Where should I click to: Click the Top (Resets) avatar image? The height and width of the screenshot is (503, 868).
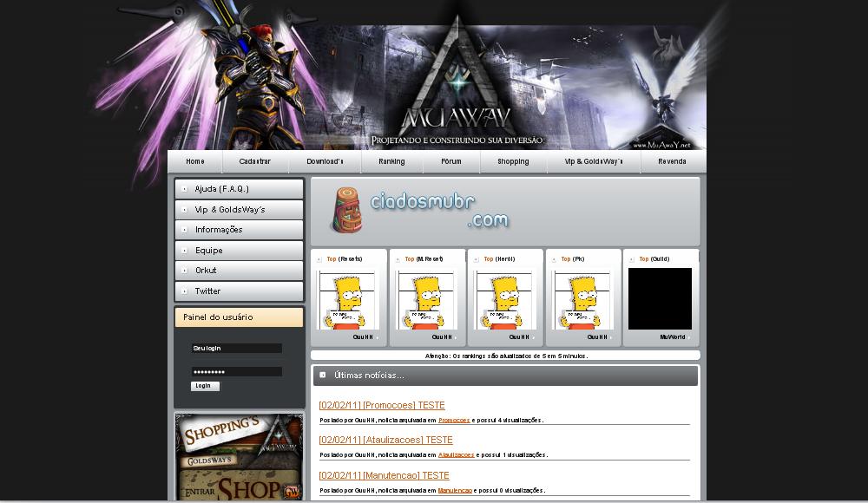pyautogui.click(x=346, y=300)
